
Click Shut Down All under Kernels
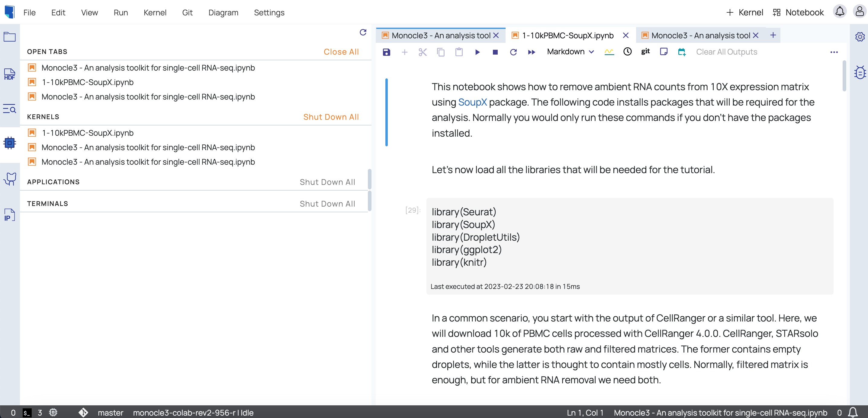pyautogui.click(x=331, y=117)
